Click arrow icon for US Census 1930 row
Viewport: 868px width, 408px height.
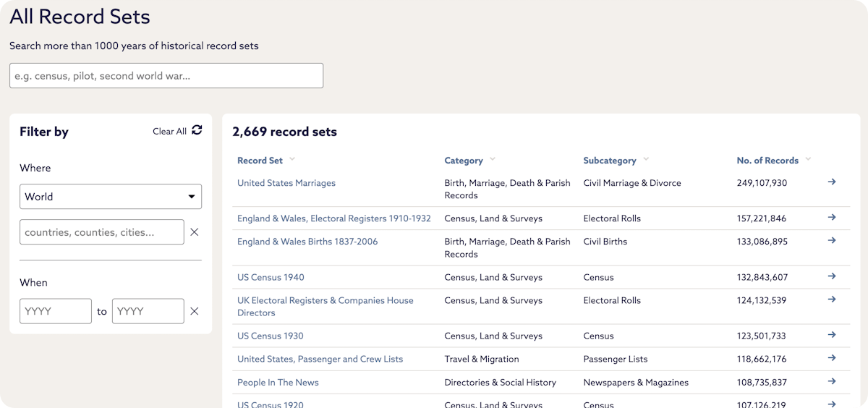tap(832, 335)
